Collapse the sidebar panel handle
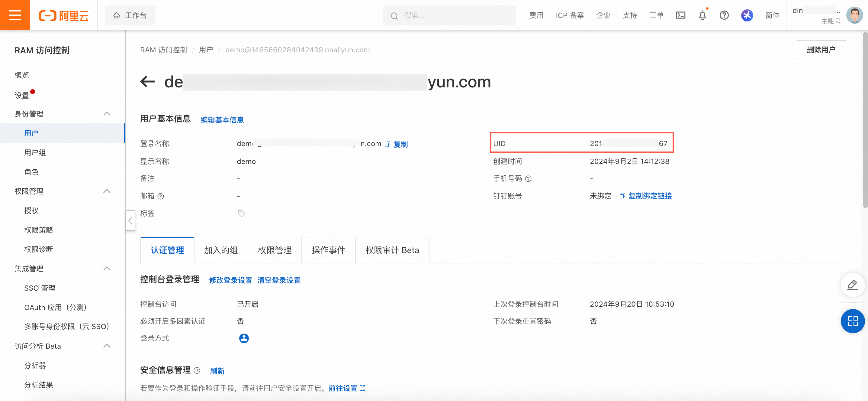The width and height of the screenshot is (868, 401). coord(130,220)
